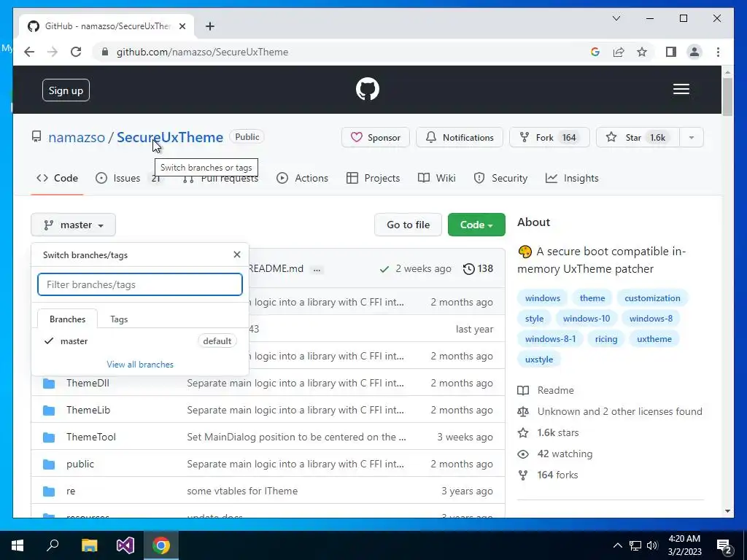Image resolution: width=747 pixels, height=560 pixels.
Task: Click the Notifications button
Action: 460,138
